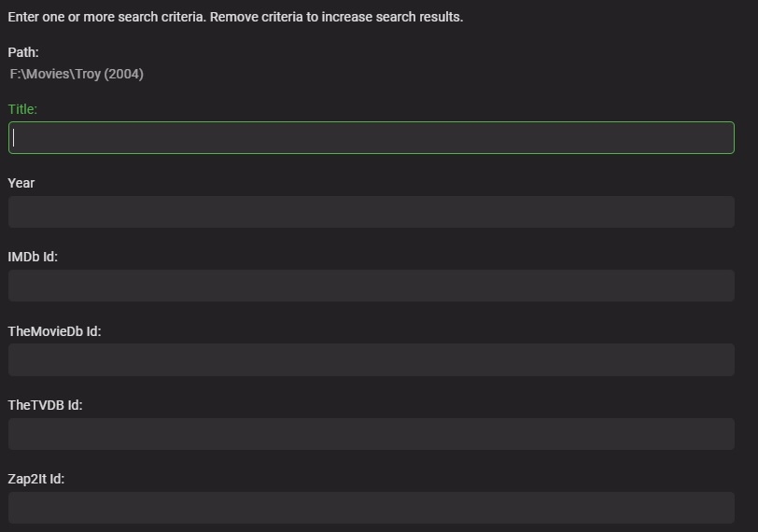
Task: Click the 'Path:' label
Action: pyautogui.click(x=23, y=52)
